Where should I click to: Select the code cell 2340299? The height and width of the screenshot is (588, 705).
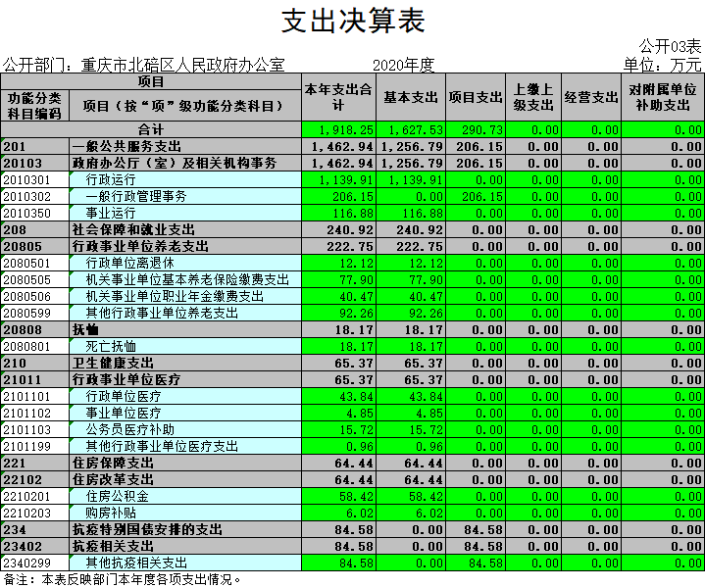(x=34, y=563)
